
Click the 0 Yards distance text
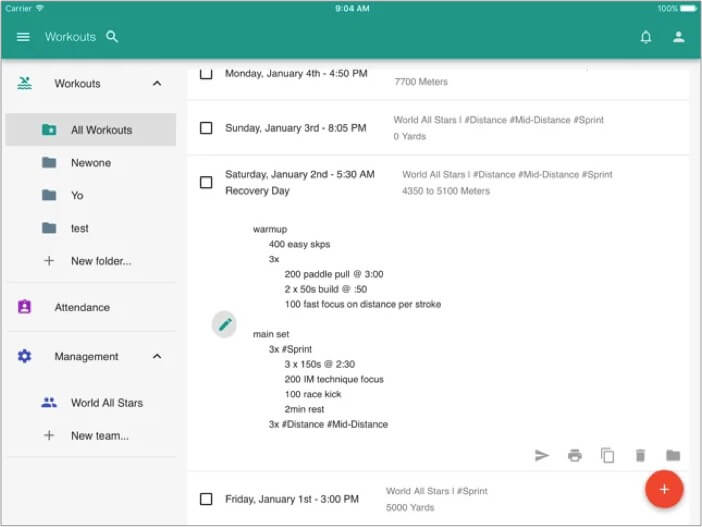click(x=410, y=136)
